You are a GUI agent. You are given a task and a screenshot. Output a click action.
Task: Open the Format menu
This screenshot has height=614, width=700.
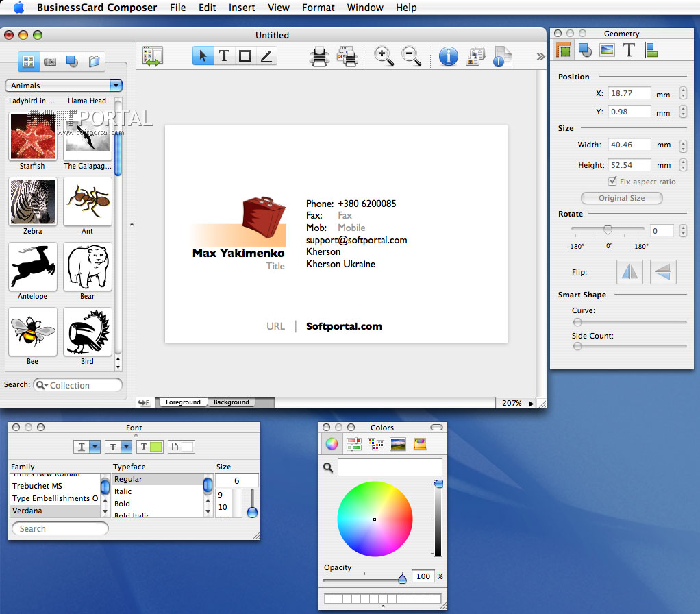[318, 8]
